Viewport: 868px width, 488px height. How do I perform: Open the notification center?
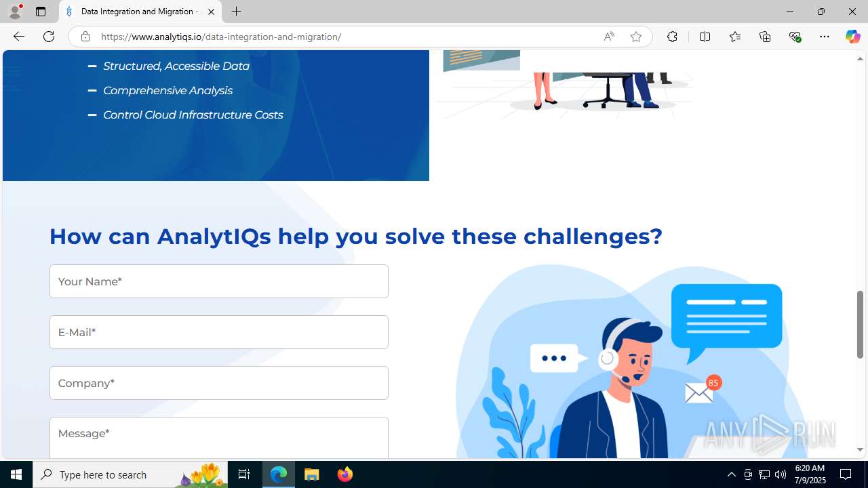point(846,474)
